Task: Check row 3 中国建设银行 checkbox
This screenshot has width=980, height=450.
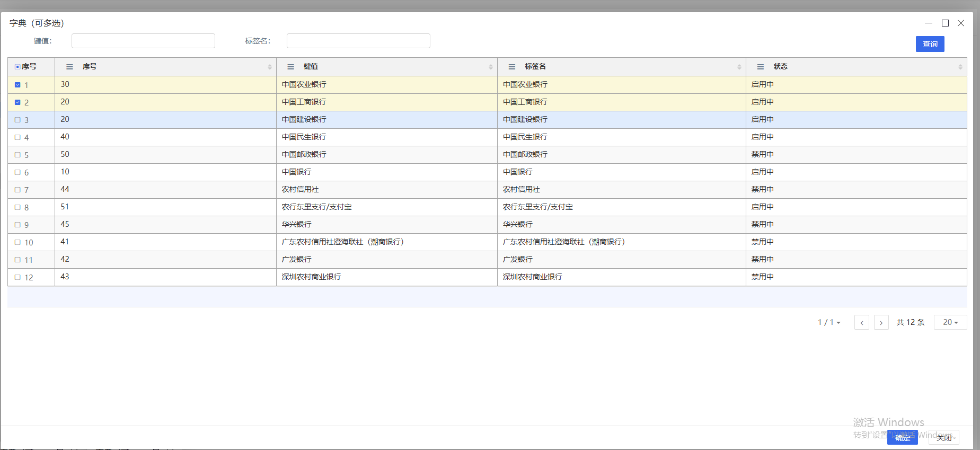Action: coord(17,120)
